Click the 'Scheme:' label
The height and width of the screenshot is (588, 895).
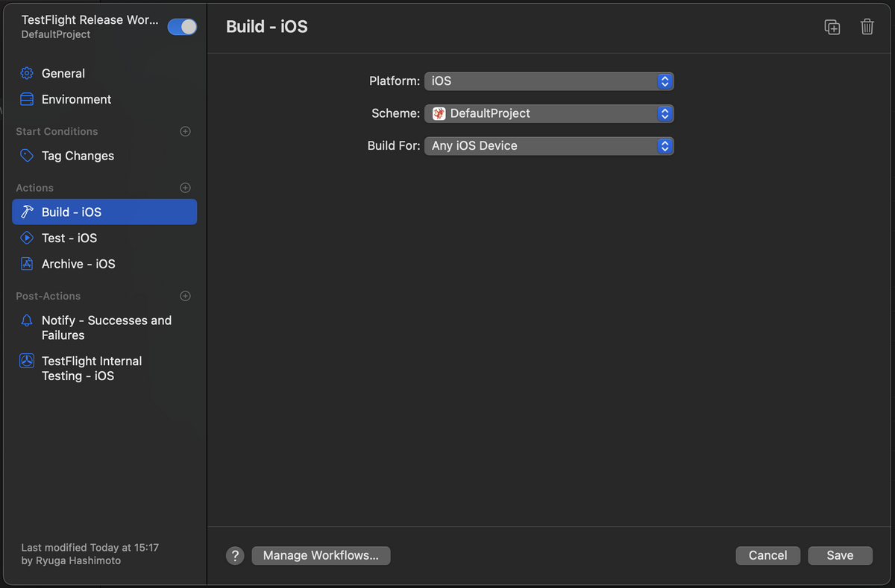[396, 113]
